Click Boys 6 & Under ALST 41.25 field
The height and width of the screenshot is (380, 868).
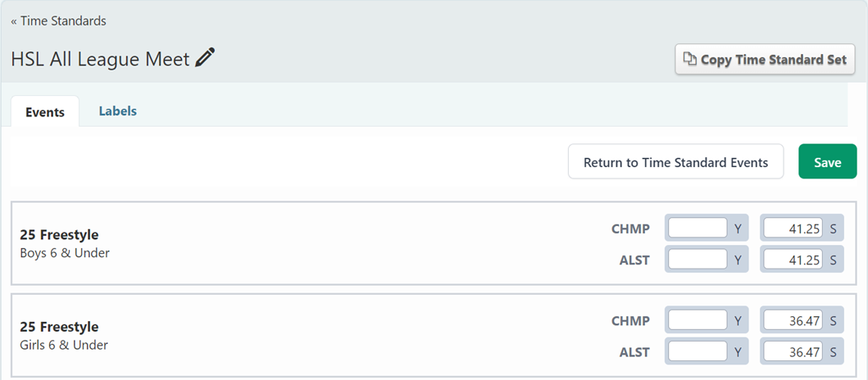click(x=793, y=260)
